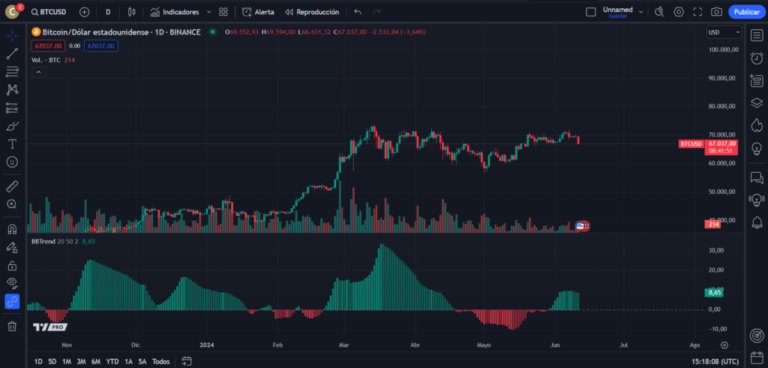768x368 pixels.
Task: Remove objects with the trash icon
Action: tap(12, 326)
